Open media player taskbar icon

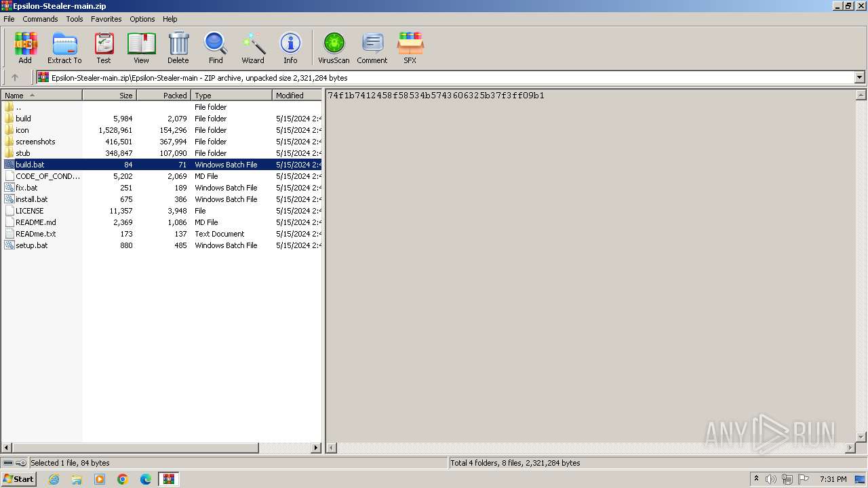click(x=100, y=479)
